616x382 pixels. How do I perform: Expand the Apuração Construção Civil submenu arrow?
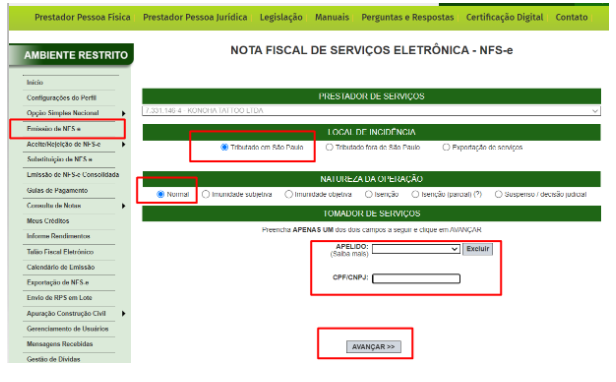pos(123,314)
